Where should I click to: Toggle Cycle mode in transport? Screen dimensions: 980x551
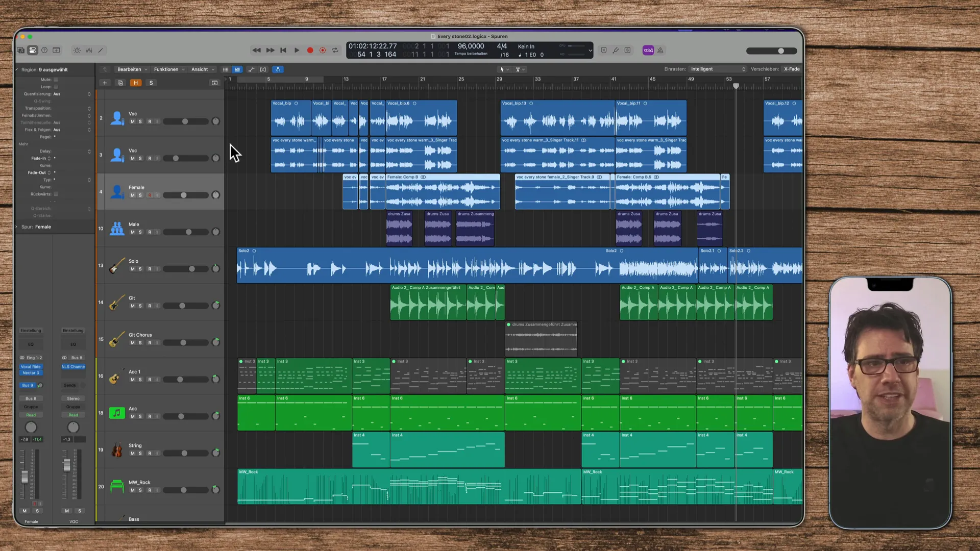pyautogui.click(x=335, y=51)
